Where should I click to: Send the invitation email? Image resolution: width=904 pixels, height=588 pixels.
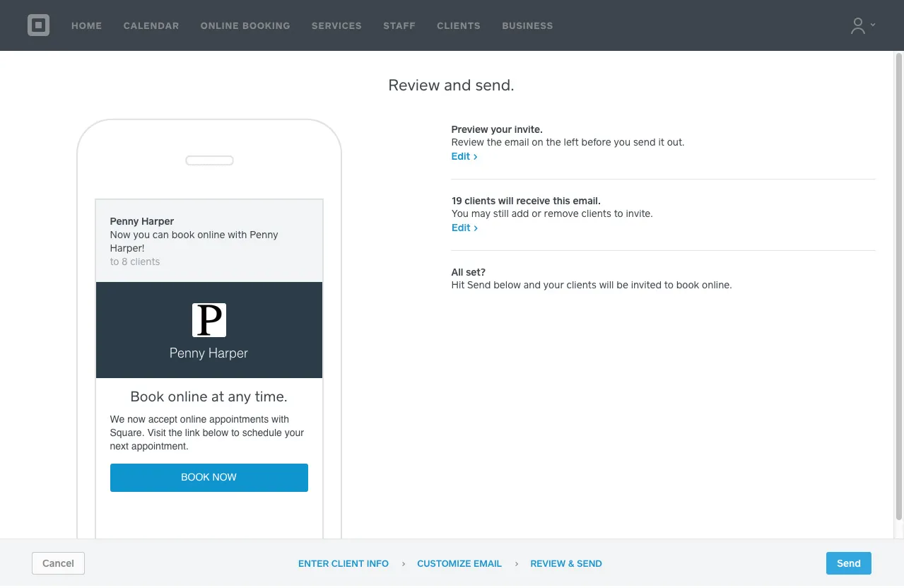[848, 563]
